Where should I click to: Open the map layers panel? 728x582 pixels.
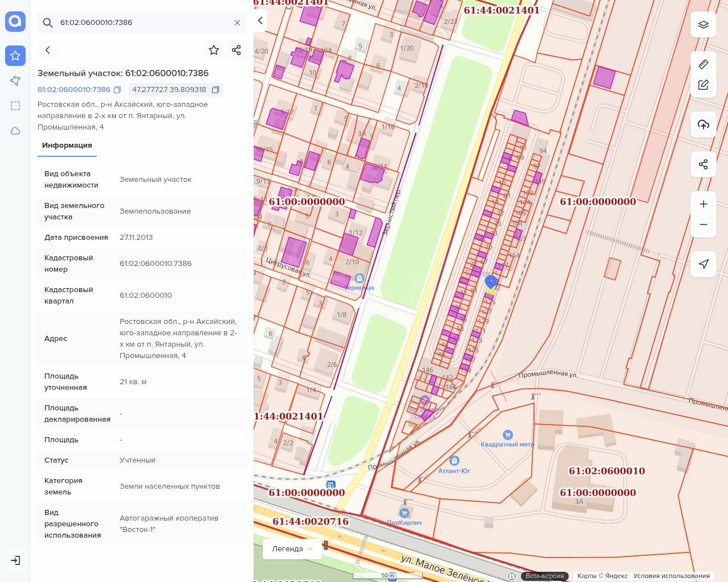(x=703, y=25)
